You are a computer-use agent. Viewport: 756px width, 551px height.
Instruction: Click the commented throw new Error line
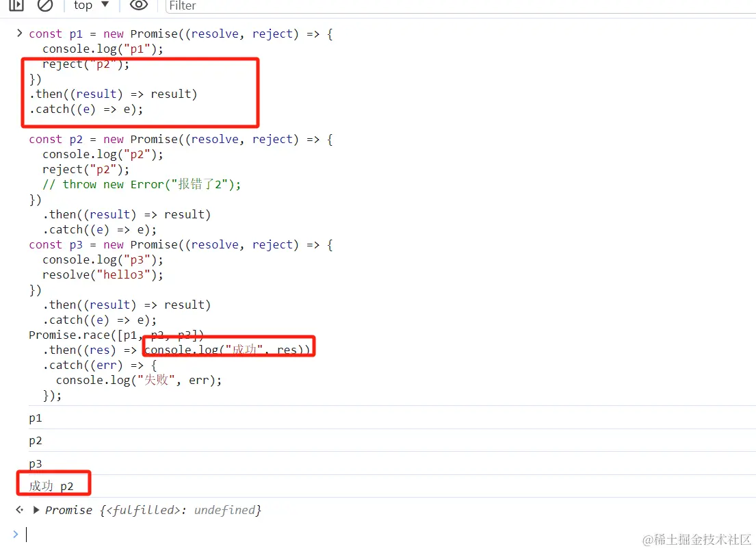[142, 184]
